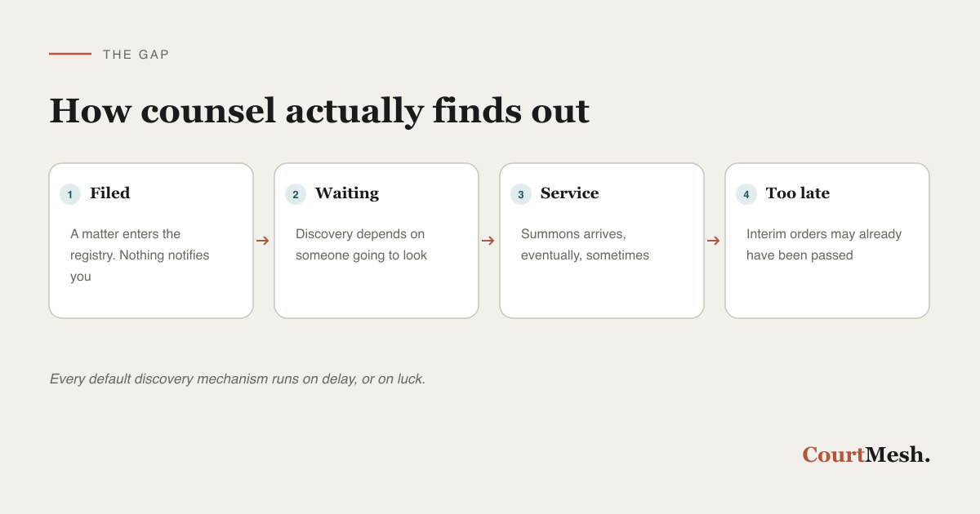Click the number 4 badge beside Too late
This screenshot has height=514, width=980.
[746, 194]
